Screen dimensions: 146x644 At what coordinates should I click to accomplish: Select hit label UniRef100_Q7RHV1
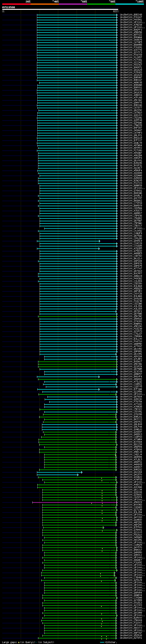coord(131,530)
